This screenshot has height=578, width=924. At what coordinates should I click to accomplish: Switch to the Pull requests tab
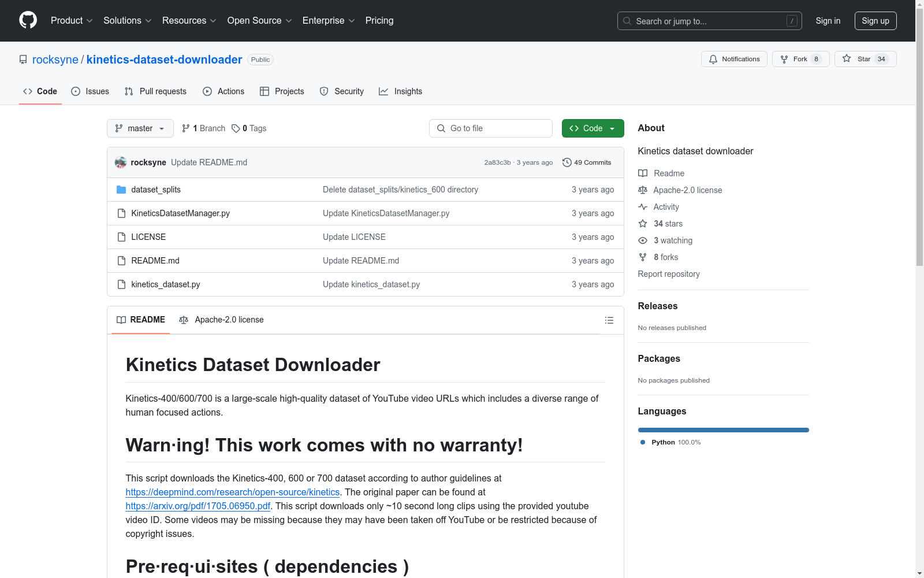(x=156, y=91)
